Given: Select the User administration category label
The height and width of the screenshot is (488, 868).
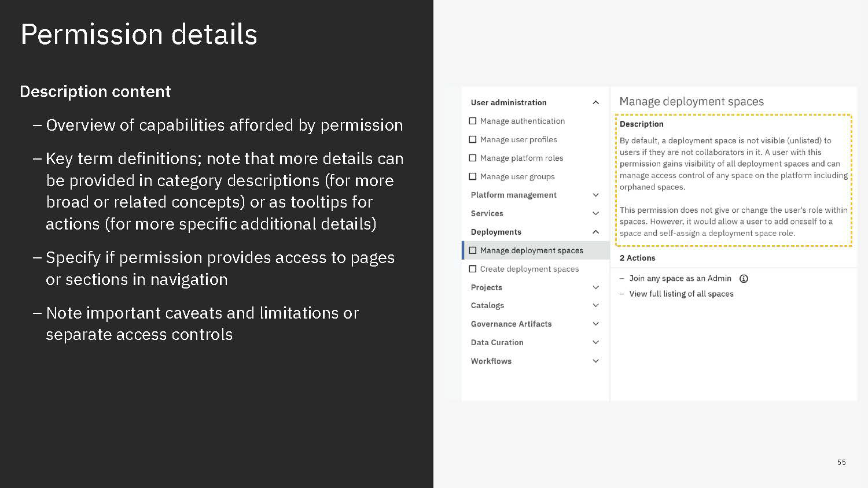Looking at the screenshot, I should [509, 102].
